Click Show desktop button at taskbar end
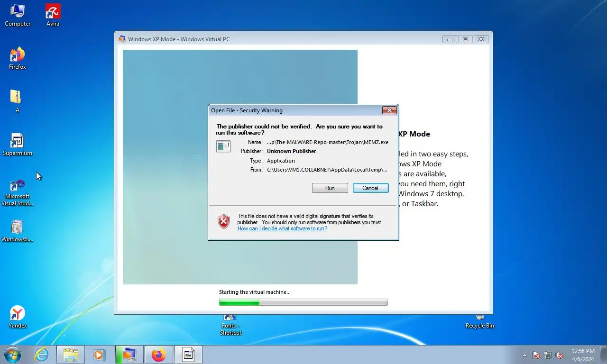The height and width of the screenshot is (364, 607). (603, 355)
